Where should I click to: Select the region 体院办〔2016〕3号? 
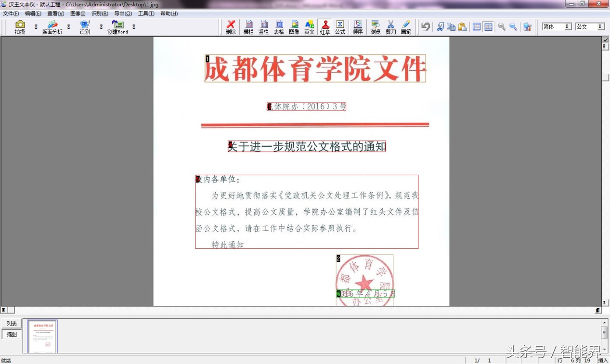pyautogui.click(x=307, y=106)
